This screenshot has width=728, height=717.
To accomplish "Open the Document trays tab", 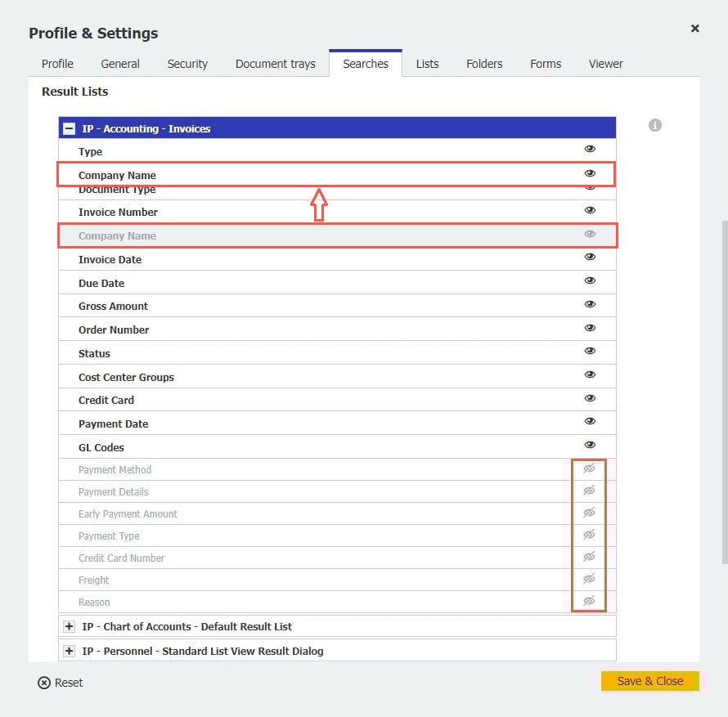I will point(275,64).
